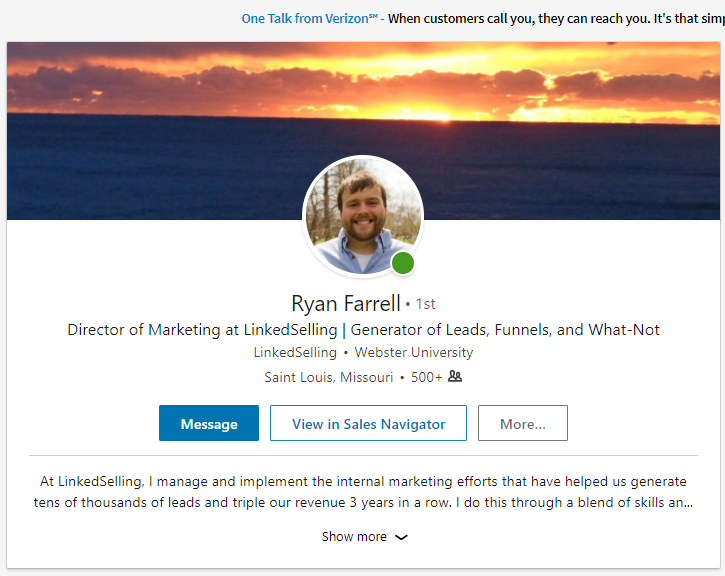View the 500+ connections count

[x=426, y=377]
